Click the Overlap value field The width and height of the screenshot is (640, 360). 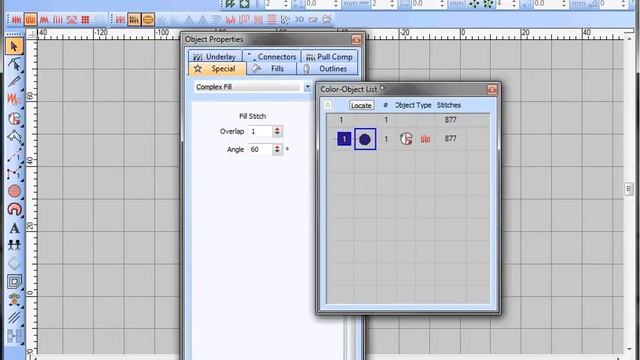(x=260, y=131)
